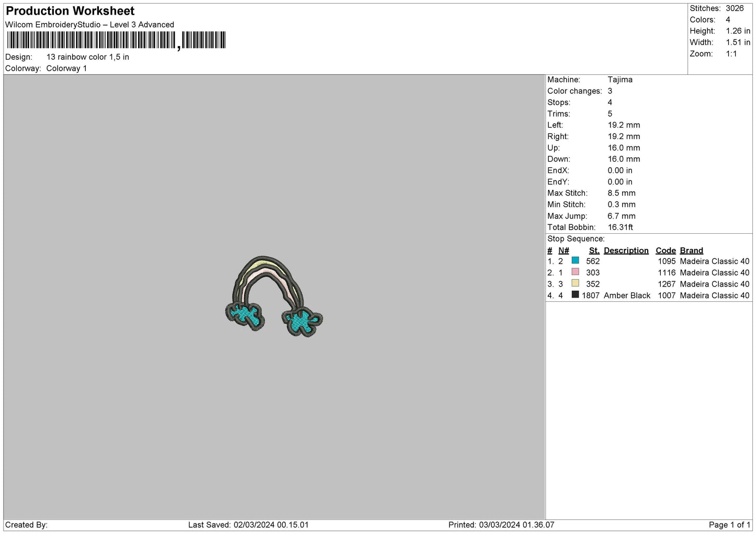Click thread code '1116'
756x534 pixels.
(x=667, y=273)
